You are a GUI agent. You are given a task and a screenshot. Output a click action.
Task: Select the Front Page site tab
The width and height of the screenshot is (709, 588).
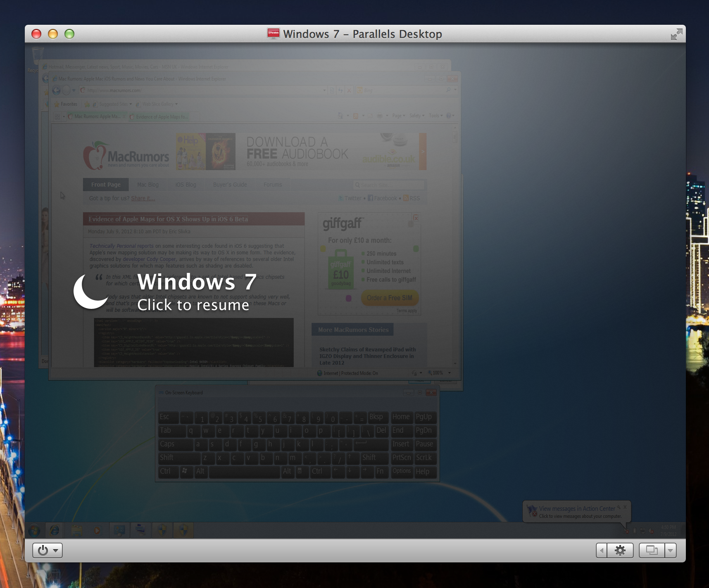(x=106, y=185)
